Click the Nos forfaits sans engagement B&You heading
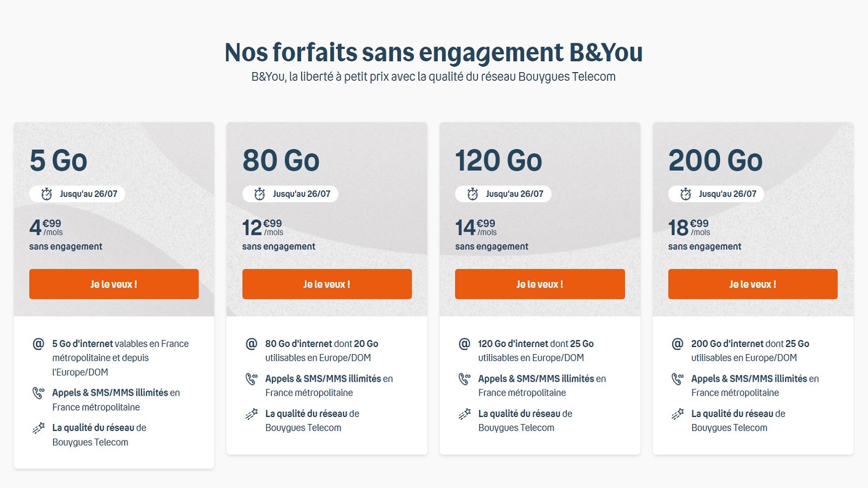Screen dimensions: 868x488 [x=434, y=53]
